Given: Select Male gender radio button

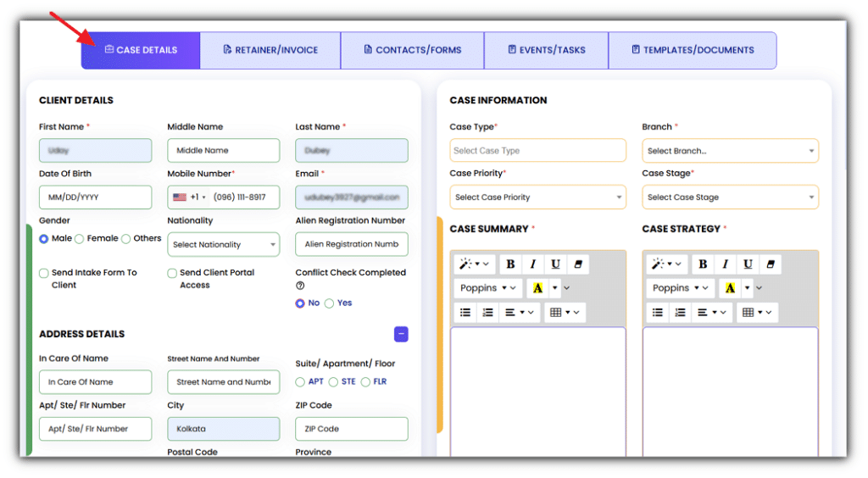Looking at the screenshot, I should 44,239.
